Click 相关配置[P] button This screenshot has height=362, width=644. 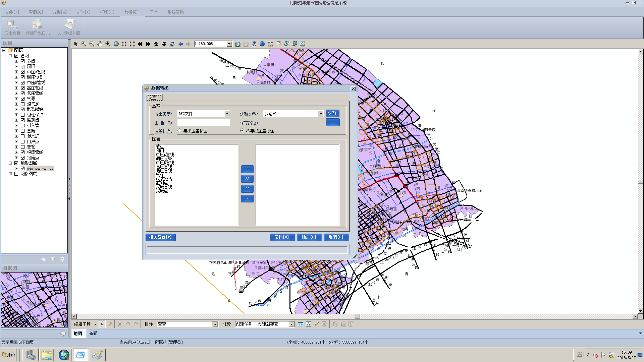(161, 237)
